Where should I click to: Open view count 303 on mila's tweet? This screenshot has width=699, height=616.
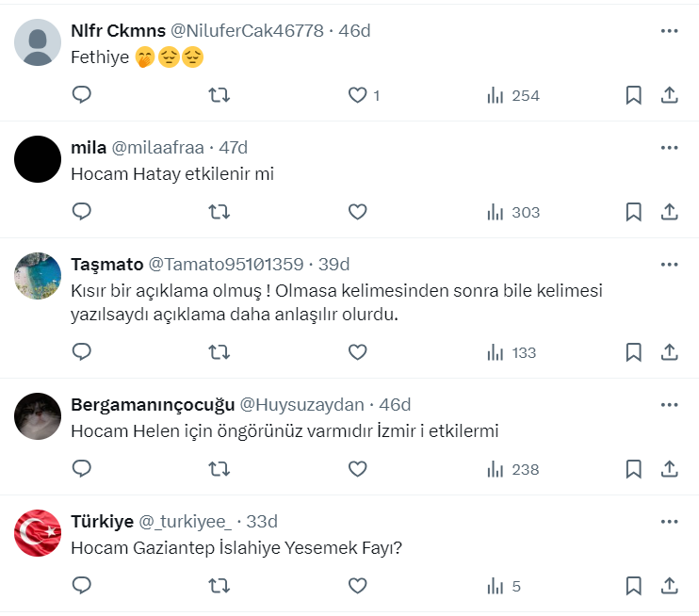click(x=513, y=212)
